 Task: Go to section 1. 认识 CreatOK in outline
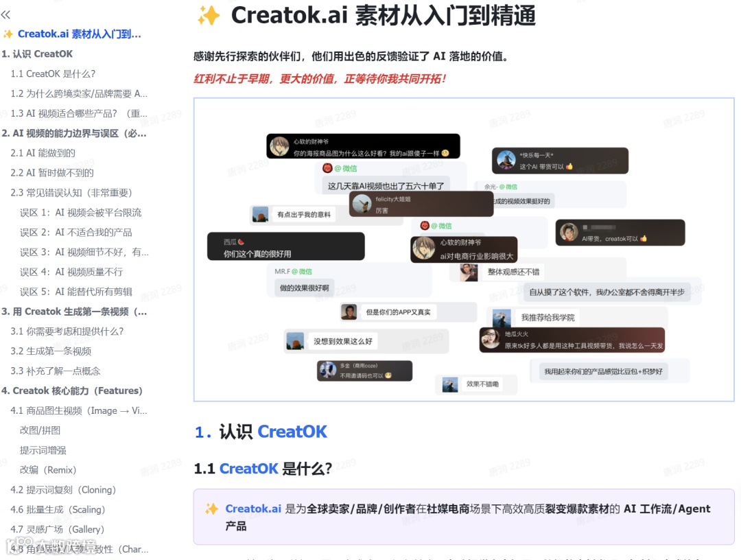click(37, 54)
